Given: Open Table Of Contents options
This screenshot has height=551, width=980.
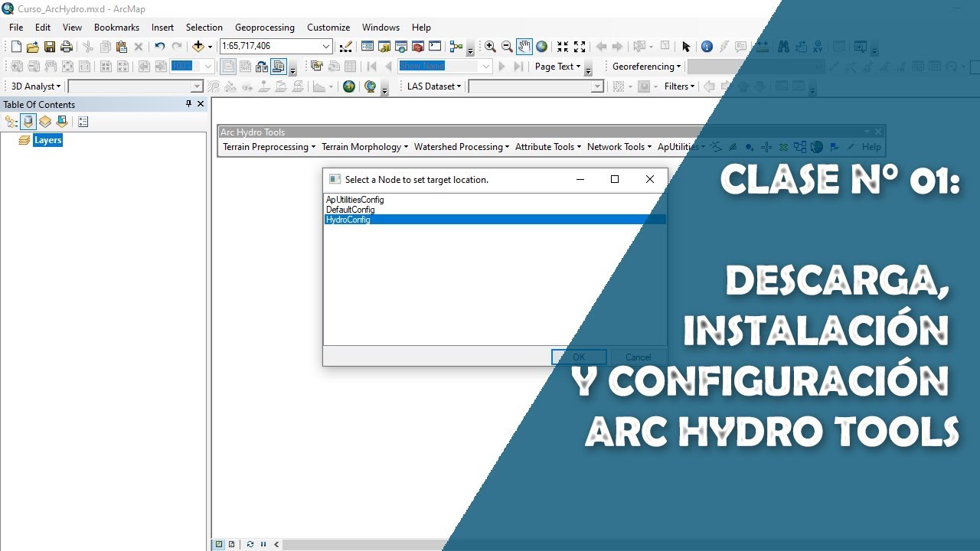Looking at the screenshot, I should click(x=83, y=122).
